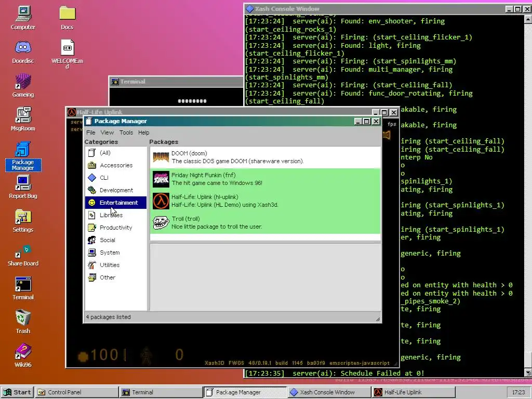Click the Friday Night Funkin package icon
The height and width of the screenshot is (399, 532).
point(161,179)
